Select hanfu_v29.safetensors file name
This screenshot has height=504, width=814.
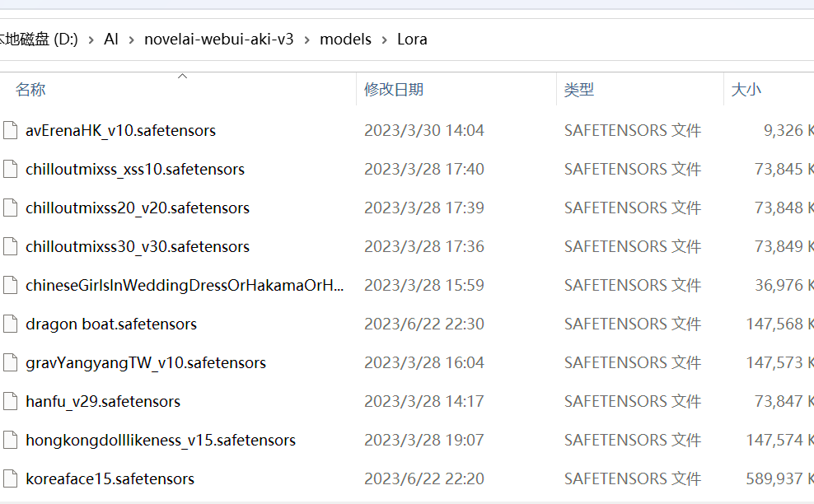pos(103,401)
